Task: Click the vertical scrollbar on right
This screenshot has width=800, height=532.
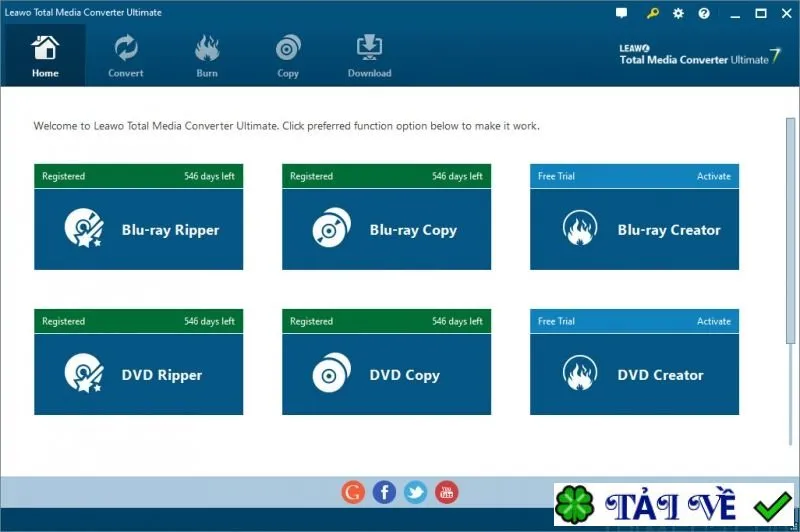Action: point(790,231)
